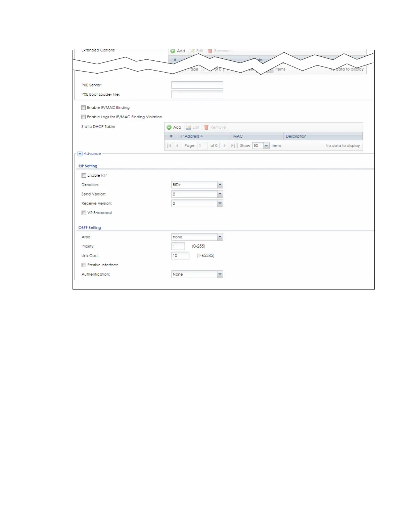411x532 pixels.
Task: Click the Description column header
Action: (x=323, y=136)
